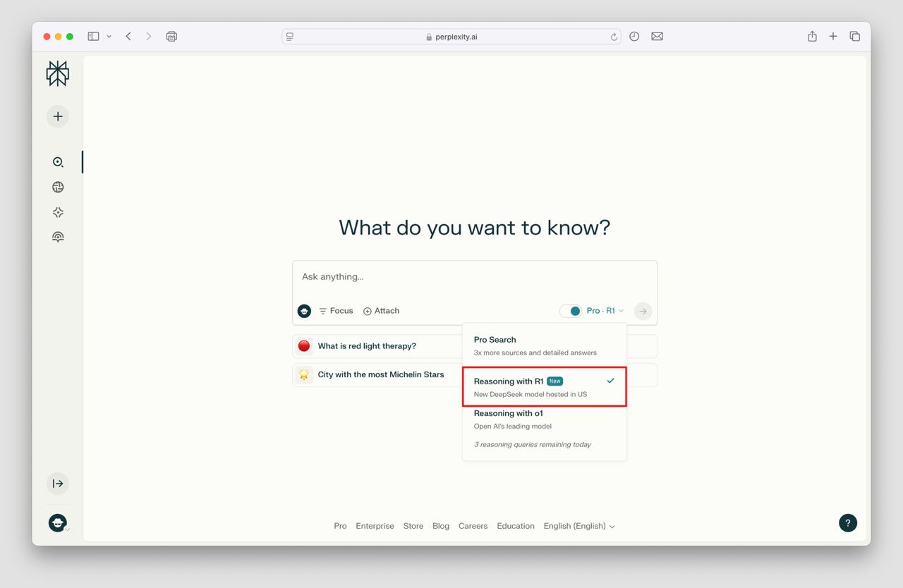Viewport: 903px width, 588px height.
Task: Toggle the Pro search switch
Action: click(570, 311)
